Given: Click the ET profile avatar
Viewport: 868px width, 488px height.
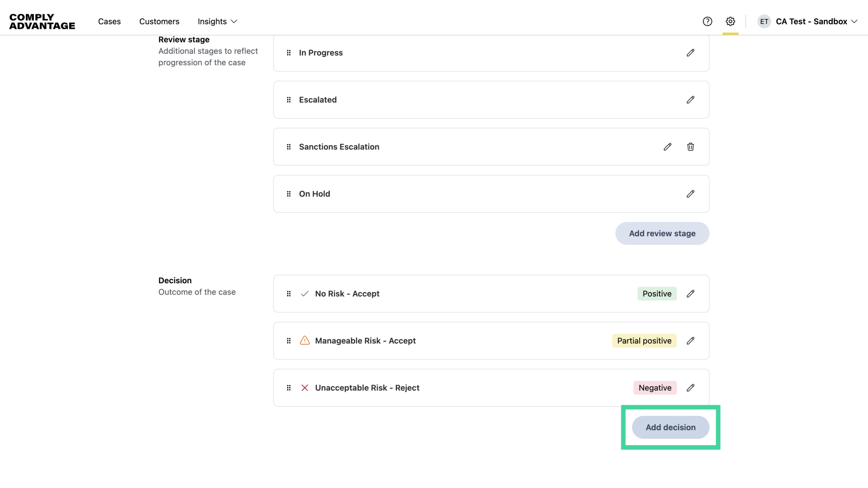Looking at the screenshot, I should [x=764, y=21].
